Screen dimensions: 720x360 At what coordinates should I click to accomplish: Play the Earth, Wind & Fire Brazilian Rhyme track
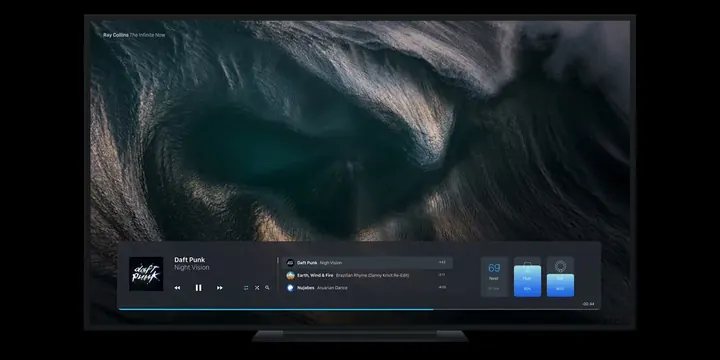point(367,276)
